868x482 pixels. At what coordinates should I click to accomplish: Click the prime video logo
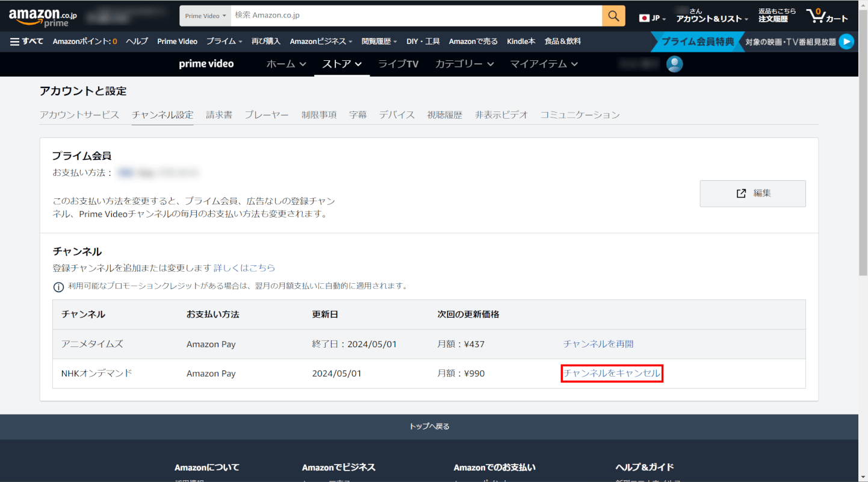coord(206,64)
